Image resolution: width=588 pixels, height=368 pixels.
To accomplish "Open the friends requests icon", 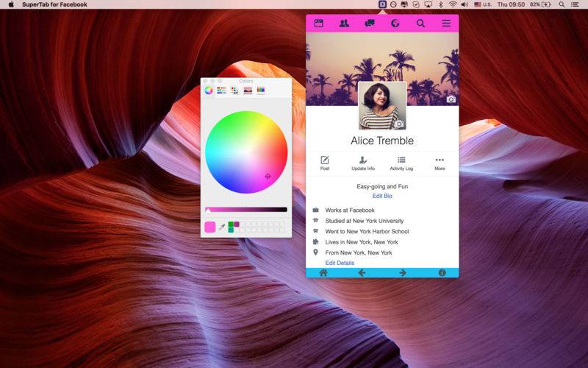I will click(344, 24).
